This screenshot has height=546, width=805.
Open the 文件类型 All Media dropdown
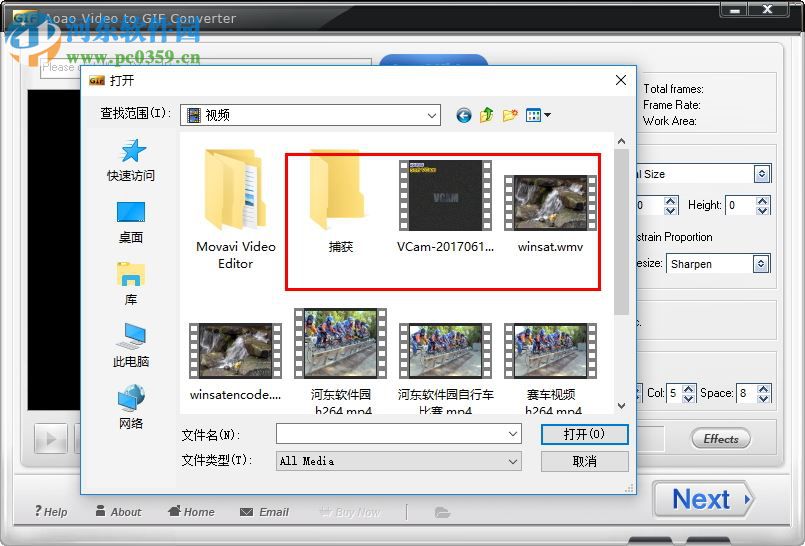click(399, 461)
